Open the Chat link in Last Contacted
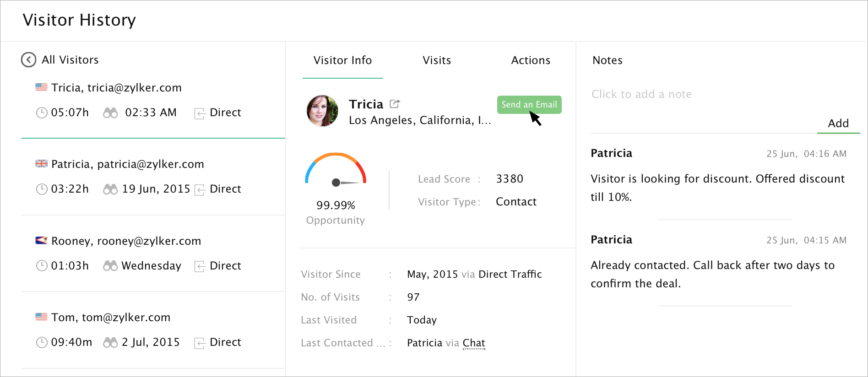The image size is (868, 377). [474, 343]
